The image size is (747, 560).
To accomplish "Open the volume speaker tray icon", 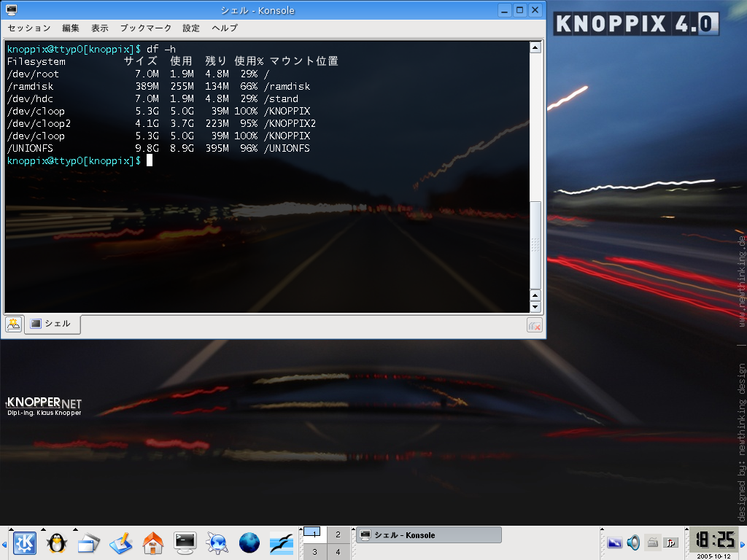I will tap(633, 542).
